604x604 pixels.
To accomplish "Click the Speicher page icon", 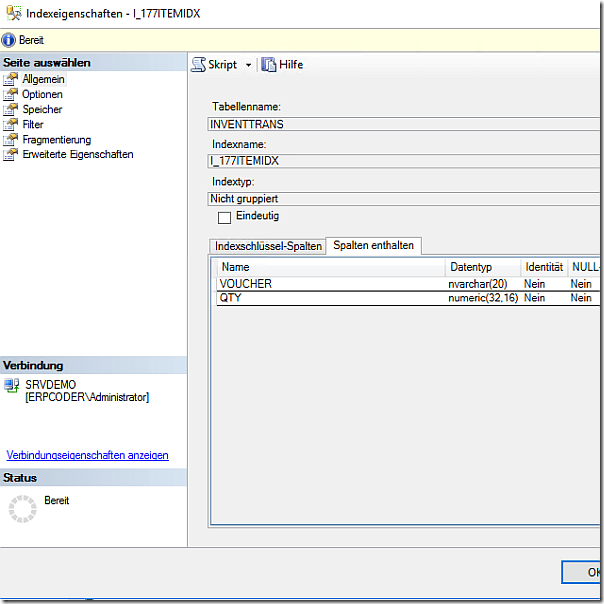I will [x=11, y=109].
